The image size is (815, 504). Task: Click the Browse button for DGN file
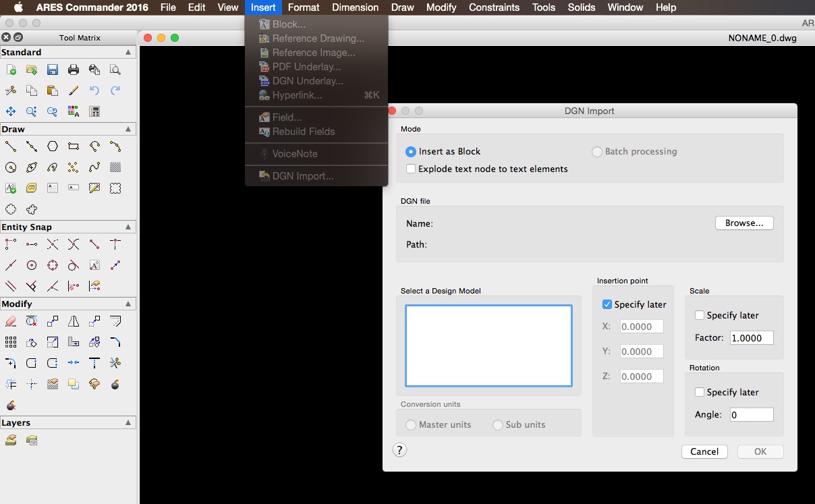pos(744,223)
